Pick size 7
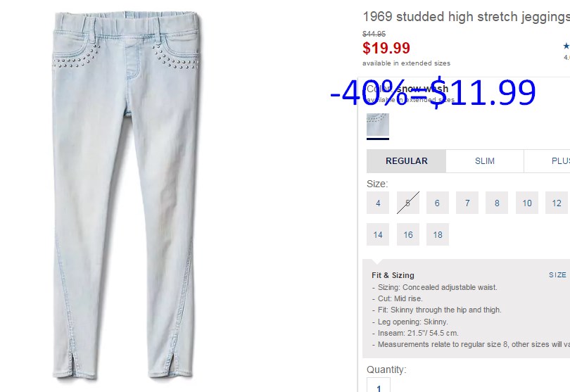 pos(467,203)
